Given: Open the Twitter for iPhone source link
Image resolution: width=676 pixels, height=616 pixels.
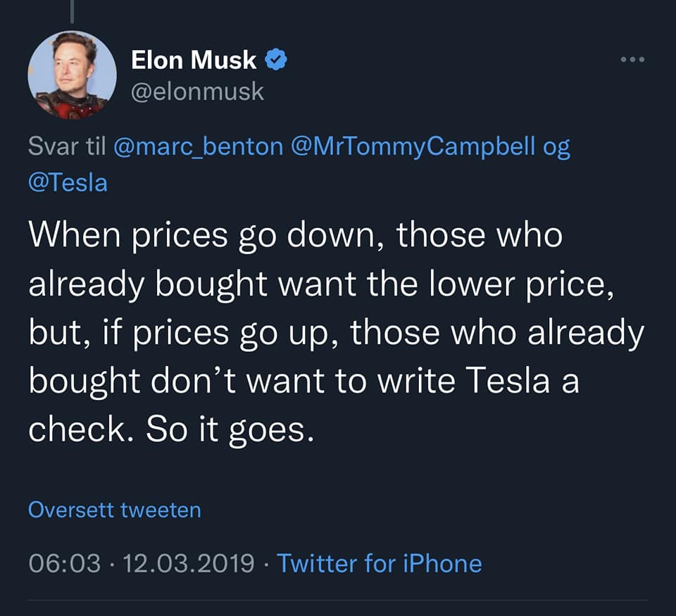Looking at the screenshot, I should tap(380, 563).
